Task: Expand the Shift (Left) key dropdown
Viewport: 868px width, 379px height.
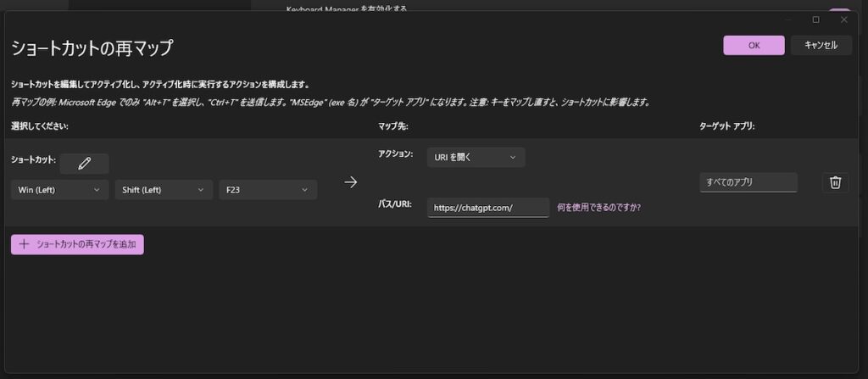Action: tap(164, 190)
